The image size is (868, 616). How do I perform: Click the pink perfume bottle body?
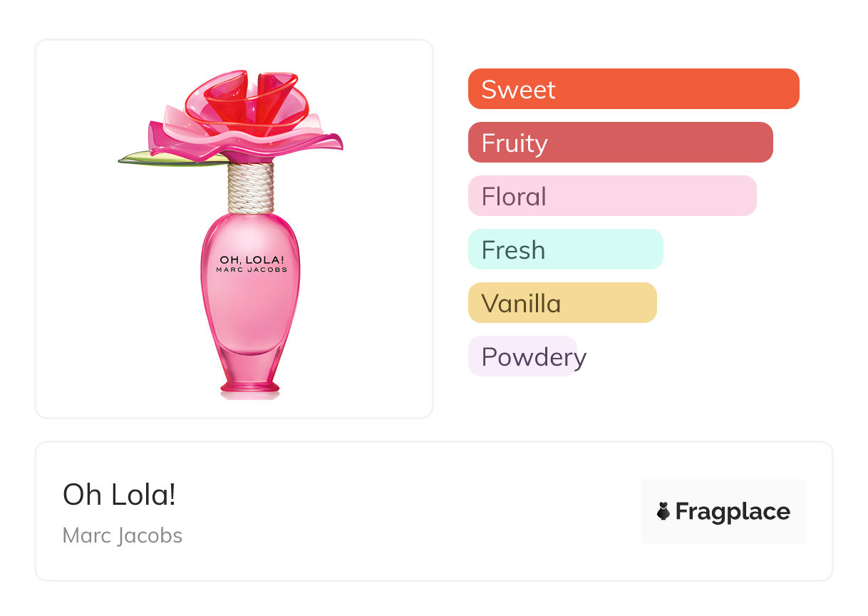251,307
